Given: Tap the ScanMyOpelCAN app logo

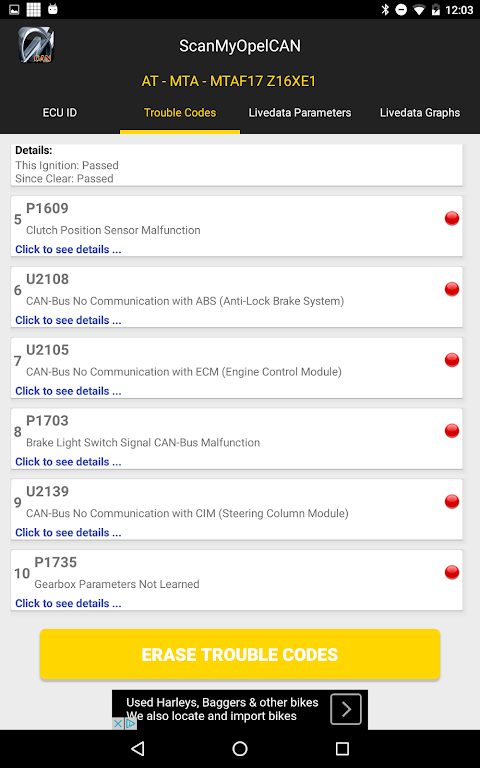Looking at the screenshot, I should click(36, 45).
